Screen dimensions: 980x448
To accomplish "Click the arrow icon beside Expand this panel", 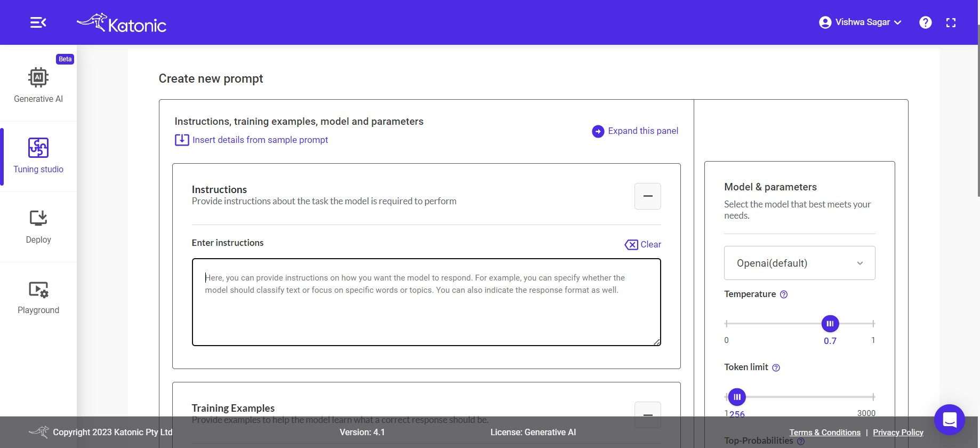I will point(598,131).
